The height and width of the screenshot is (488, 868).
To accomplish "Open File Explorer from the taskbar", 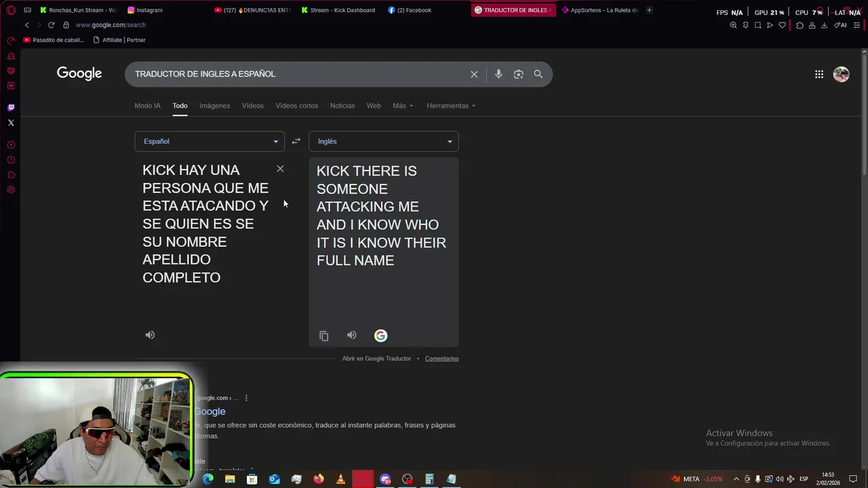I will [230, 479].
